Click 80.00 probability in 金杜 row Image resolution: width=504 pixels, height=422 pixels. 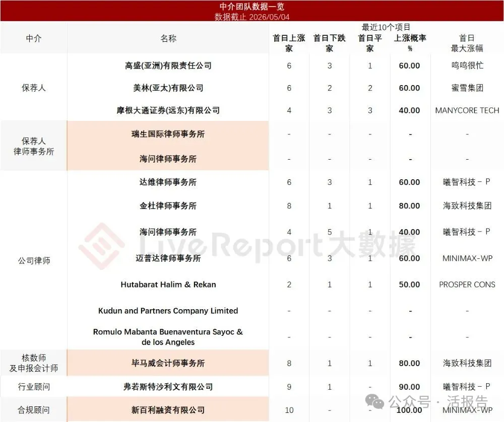409,205
